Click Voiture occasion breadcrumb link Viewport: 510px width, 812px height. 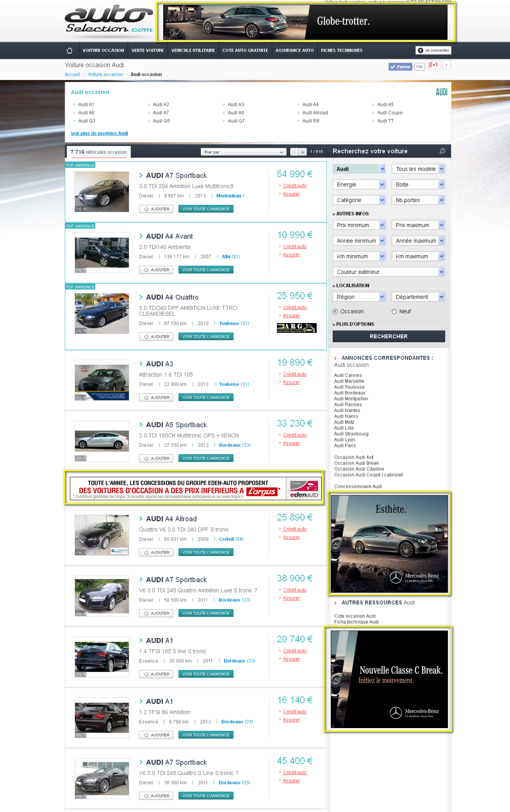105,75
